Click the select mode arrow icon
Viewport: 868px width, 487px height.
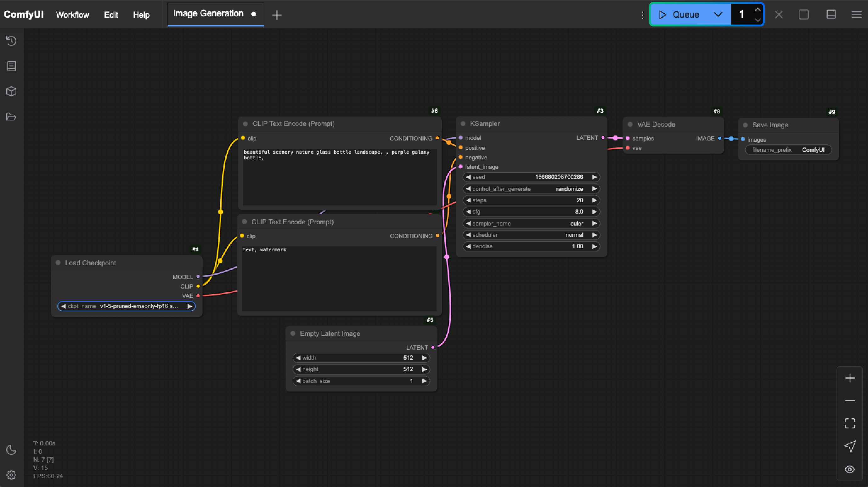coord(850,446)
